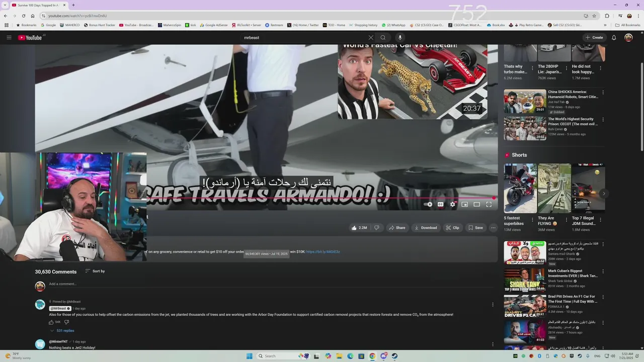The width and height of the screenshot is (644, 362).
Task: Toggle autoplay switch in the player
Action: point(428,205)
